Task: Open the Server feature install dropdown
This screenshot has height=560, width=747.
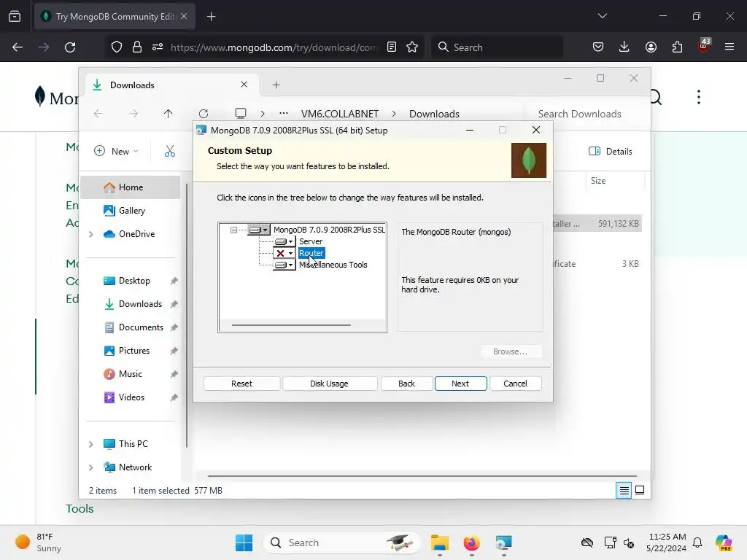Action: pyautogui.click(x=285, y=241)
